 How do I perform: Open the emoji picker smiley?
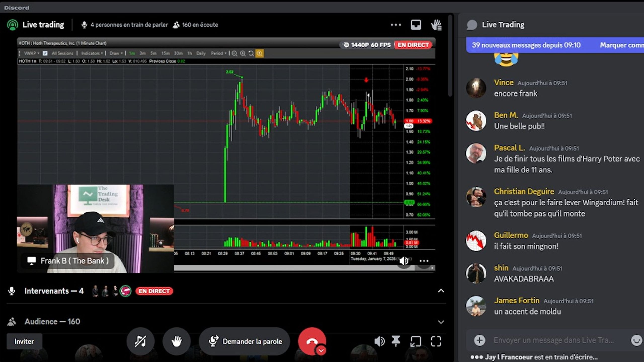click(x=636, y=340)
